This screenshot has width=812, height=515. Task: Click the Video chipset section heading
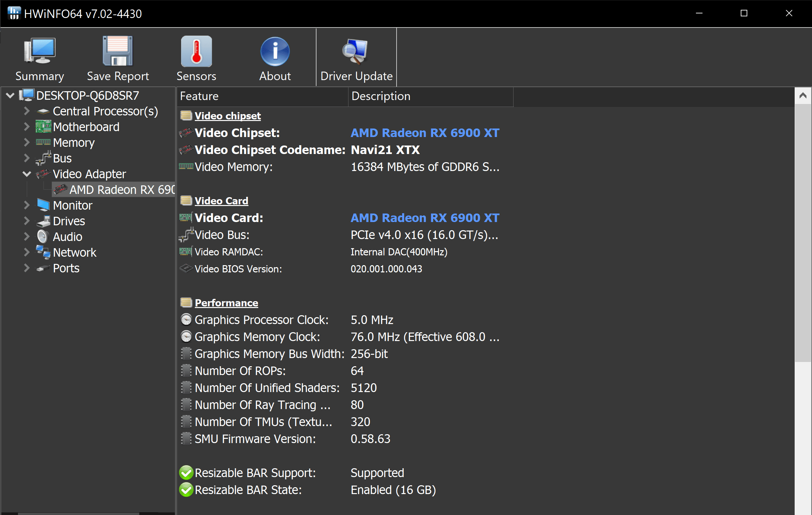click(x=228, y=116)
